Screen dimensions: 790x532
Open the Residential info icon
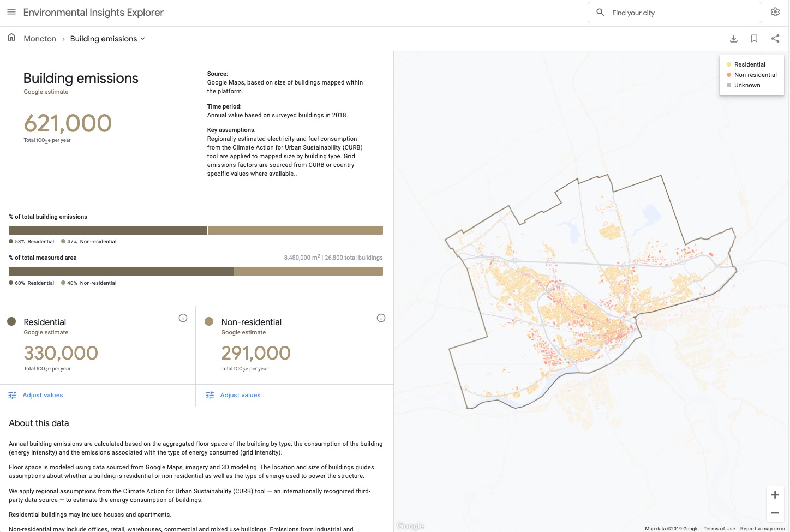coord(183,318)
